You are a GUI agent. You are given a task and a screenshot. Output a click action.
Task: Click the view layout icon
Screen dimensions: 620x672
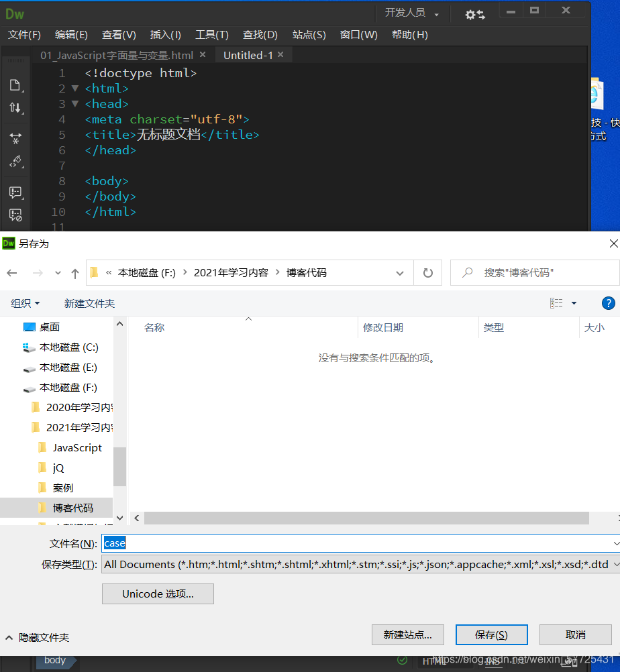click(556, 303)
